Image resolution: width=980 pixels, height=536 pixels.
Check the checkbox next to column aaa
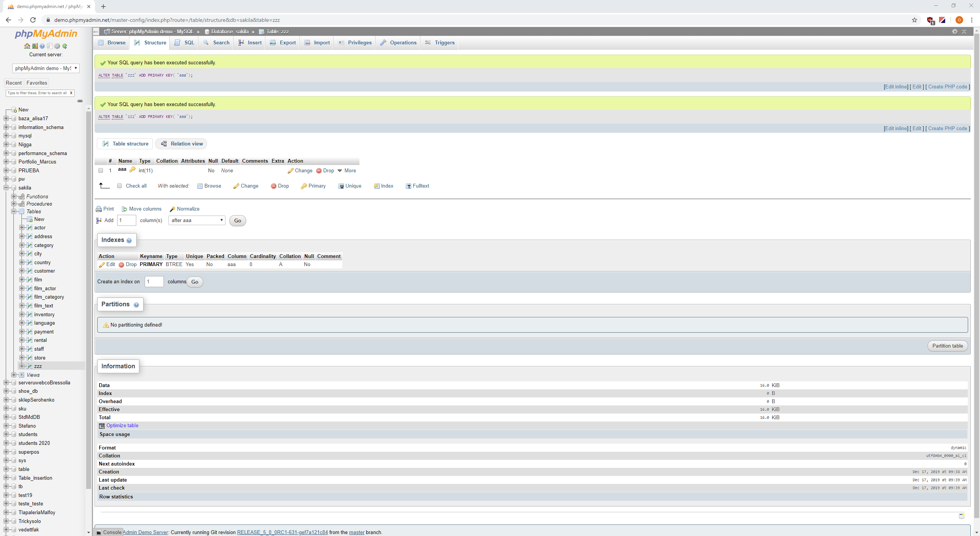click(x=101, y=170)
